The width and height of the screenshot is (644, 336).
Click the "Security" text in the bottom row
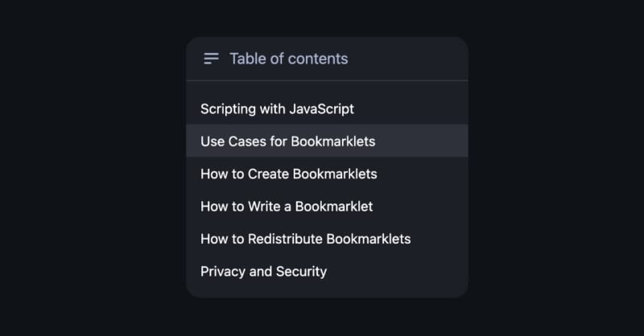tap(301, 271)
